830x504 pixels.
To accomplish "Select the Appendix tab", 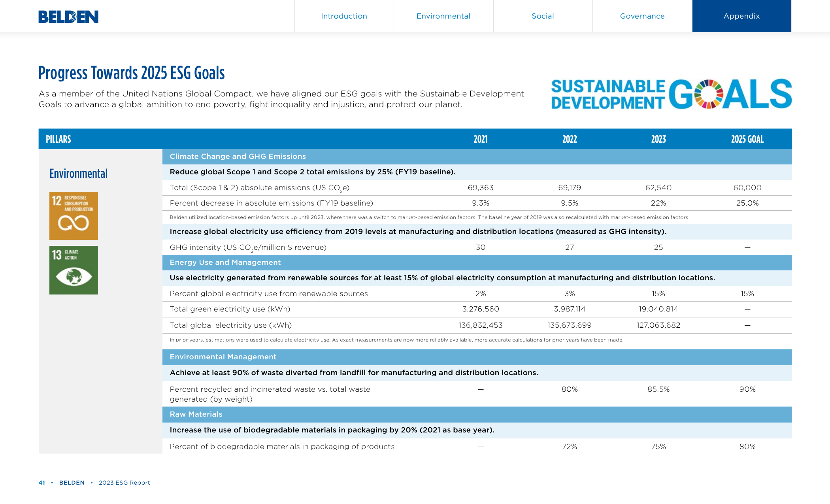I will pyautogui.click(x=742, y=16).
